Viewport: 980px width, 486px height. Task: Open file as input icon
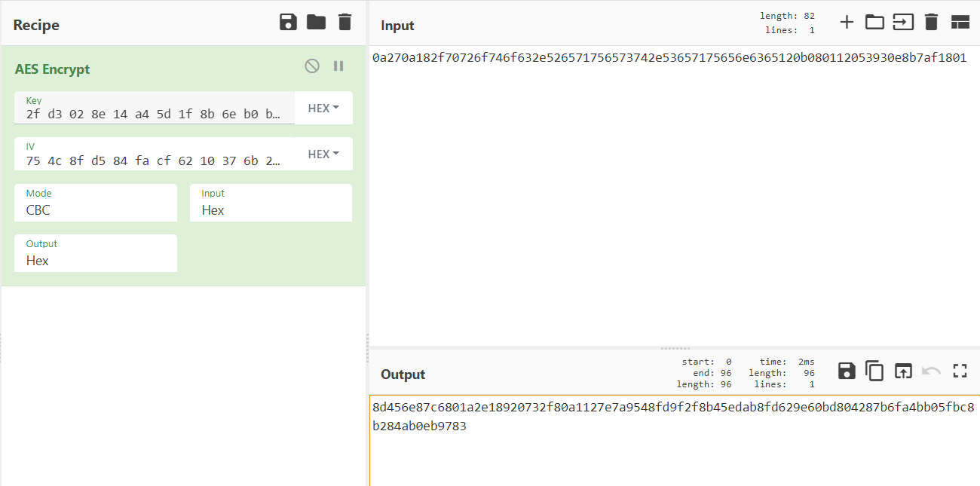(903, 23)
